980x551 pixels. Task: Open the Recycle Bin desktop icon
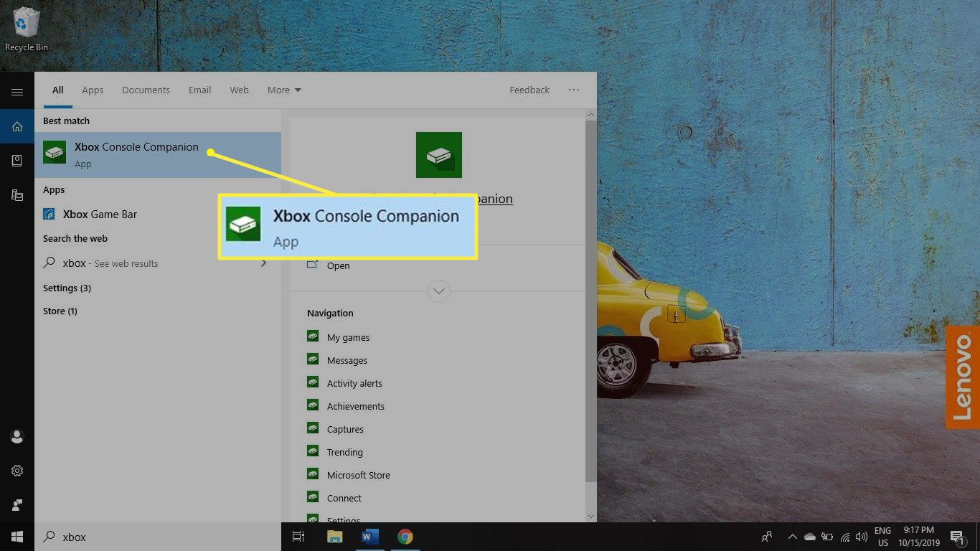click(x=27, y=30)
